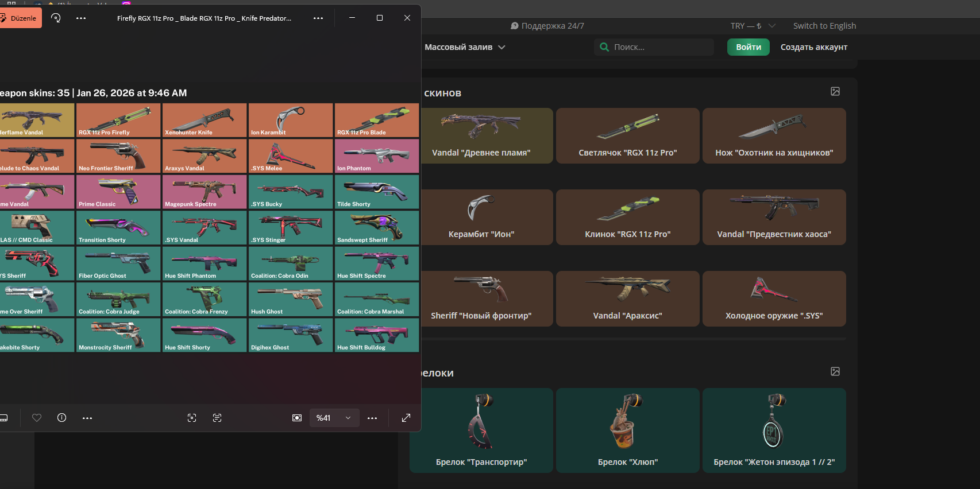Click the Switch to English link

(x=824, y=26)
